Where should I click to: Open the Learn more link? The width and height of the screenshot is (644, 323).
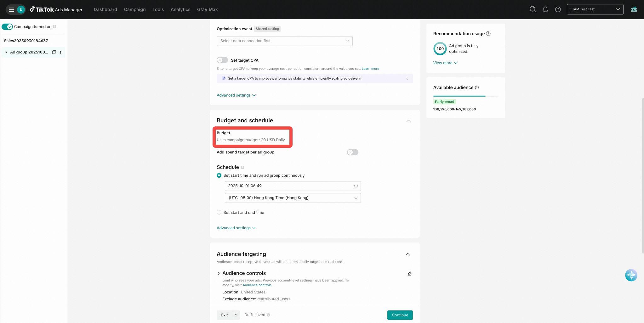(x=370, y=69)
